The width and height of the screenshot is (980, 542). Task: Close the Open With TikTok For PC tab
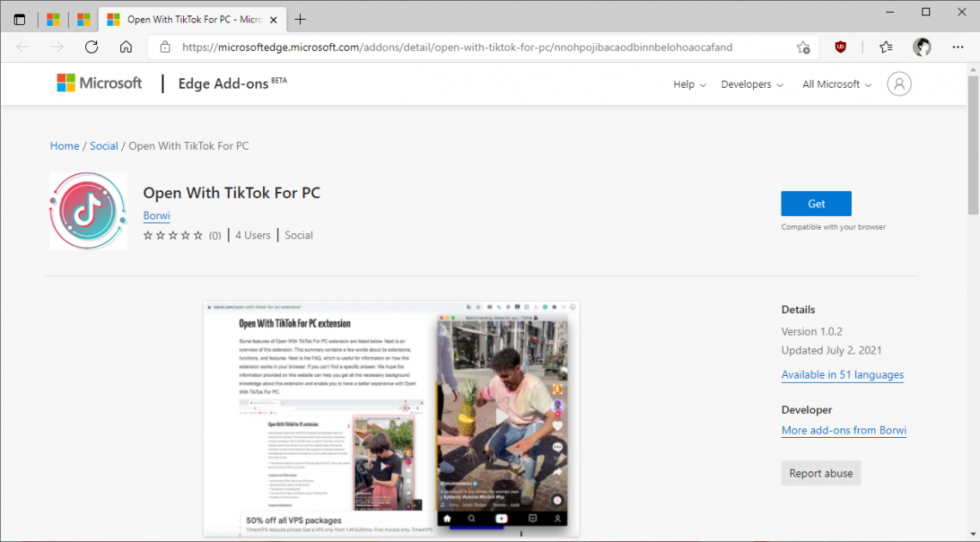point(273,20)
